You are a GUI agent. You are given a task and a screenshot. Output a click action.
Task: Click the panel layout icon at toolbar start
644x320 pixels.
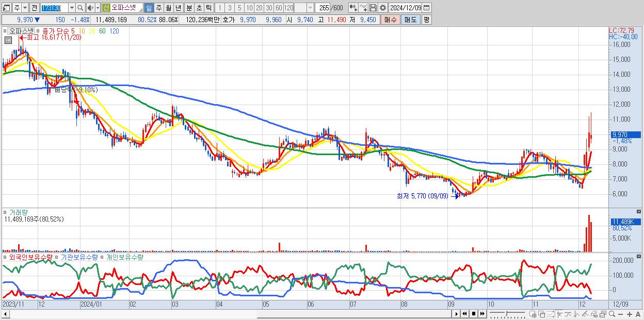coord(6,8)
